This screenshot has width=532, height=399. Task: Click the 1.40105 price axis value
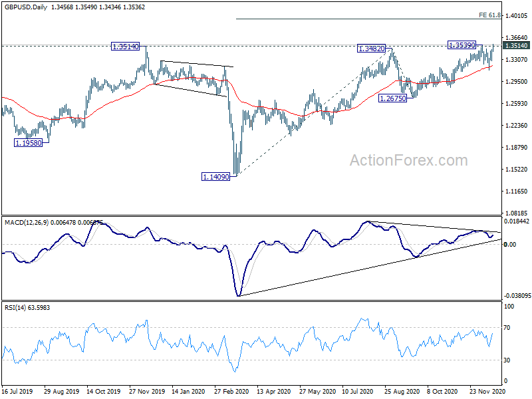click(517, 15)
